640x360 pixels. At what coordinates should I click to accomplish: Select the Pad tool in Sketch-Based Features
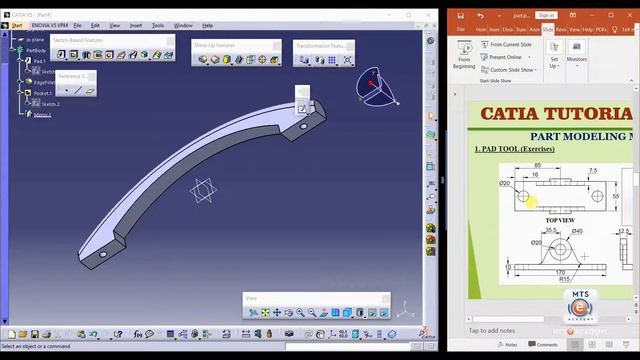point(61,54)
